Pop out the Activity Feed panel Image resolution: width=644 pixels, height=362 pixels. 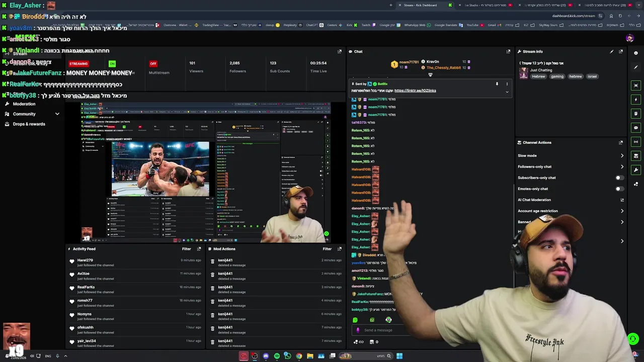(199, 249)
